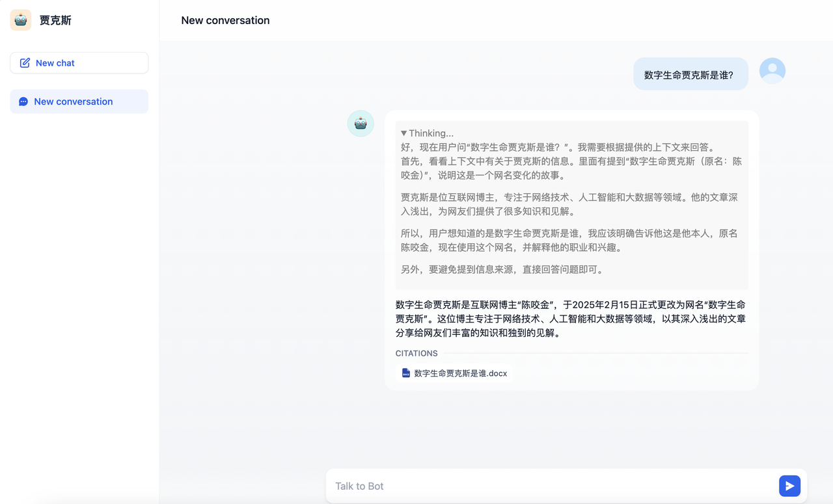Click the 贾克斯 robot logo in sidebar
This screenshot has height=504, width=833.
[x=21, y=20]
